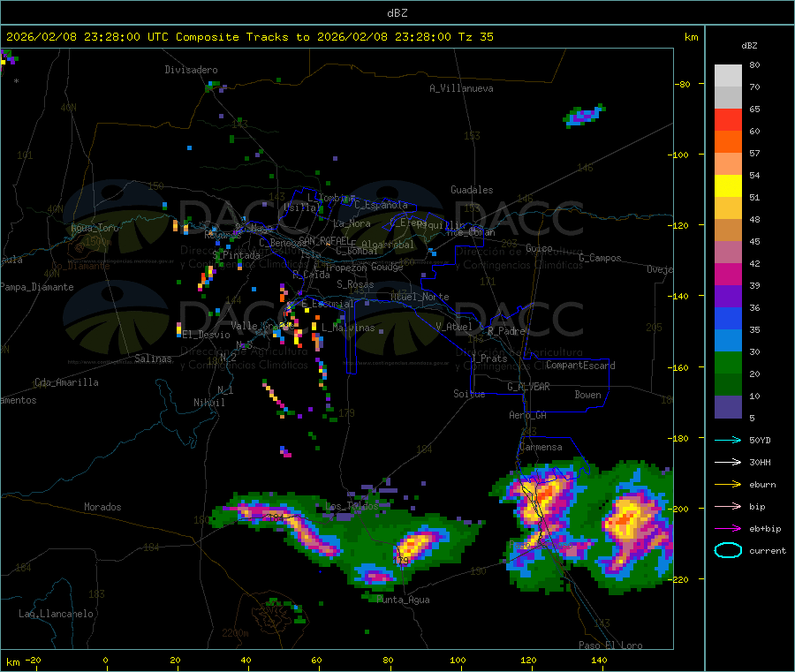This screenshot has width=795, height=672.
Task: Click the 'Atuel_Norte' place label
Action: (x=420, y=297)
